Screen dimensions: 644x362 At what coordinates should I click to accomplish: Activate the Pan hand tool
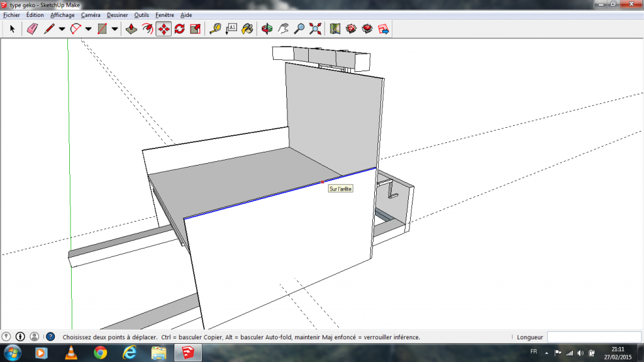(x=283, y=29)
